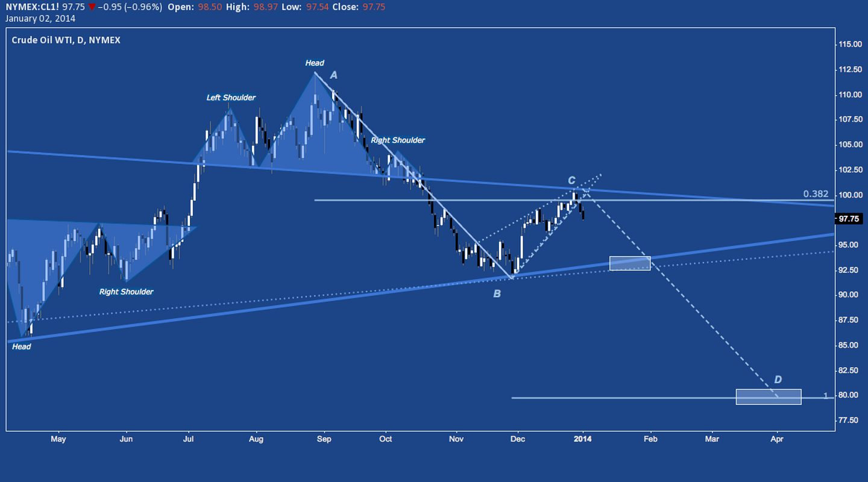
Task: Click the 100.00 price axis label
Action: click(x=850, y=195)
